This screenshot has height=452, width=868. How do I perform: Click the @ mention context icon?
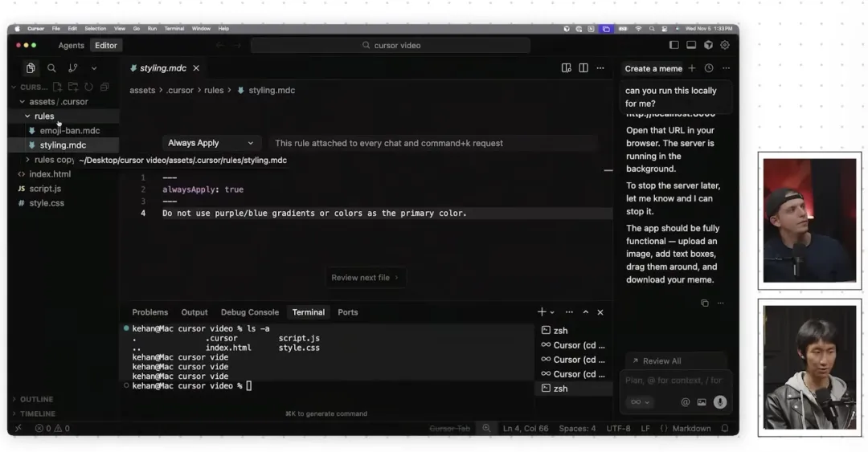click(x=686, y=402)
